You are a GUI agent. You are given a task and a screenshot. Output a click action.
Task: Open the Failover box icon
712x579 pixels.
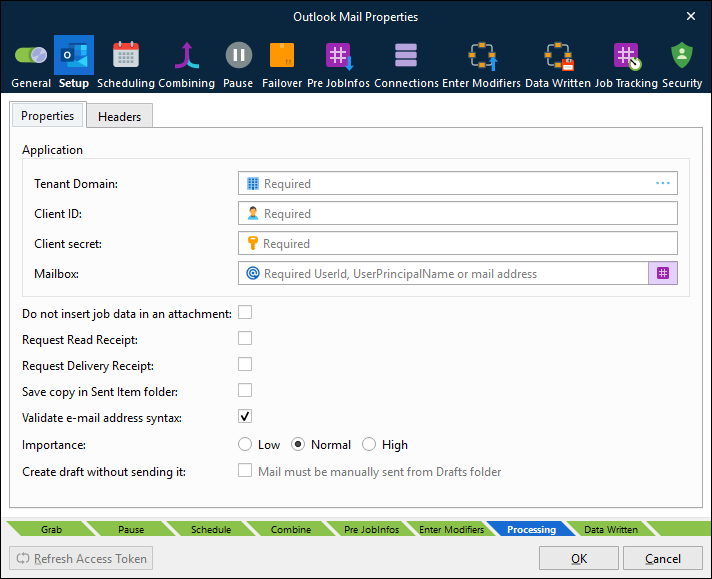click(x=282, y=55)
